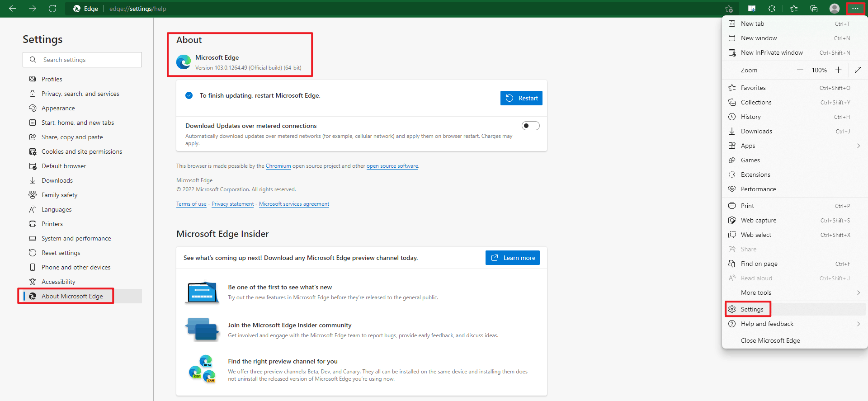Click the Languages sidebar icon
868x401 pixels.
pyautogui.click(x=33, y=209)
